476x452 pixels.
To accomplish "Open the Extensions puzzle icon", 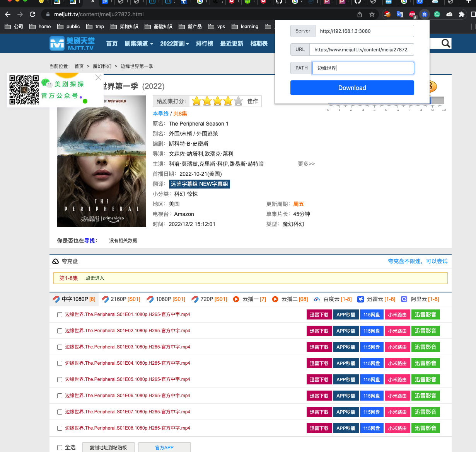I will [x=461, y=14].
